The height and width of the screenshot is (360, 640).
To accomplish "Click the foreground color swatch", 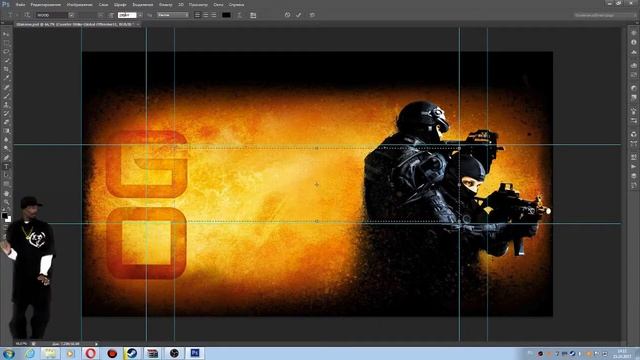I will pyautogui.click(x=4, y=215).
